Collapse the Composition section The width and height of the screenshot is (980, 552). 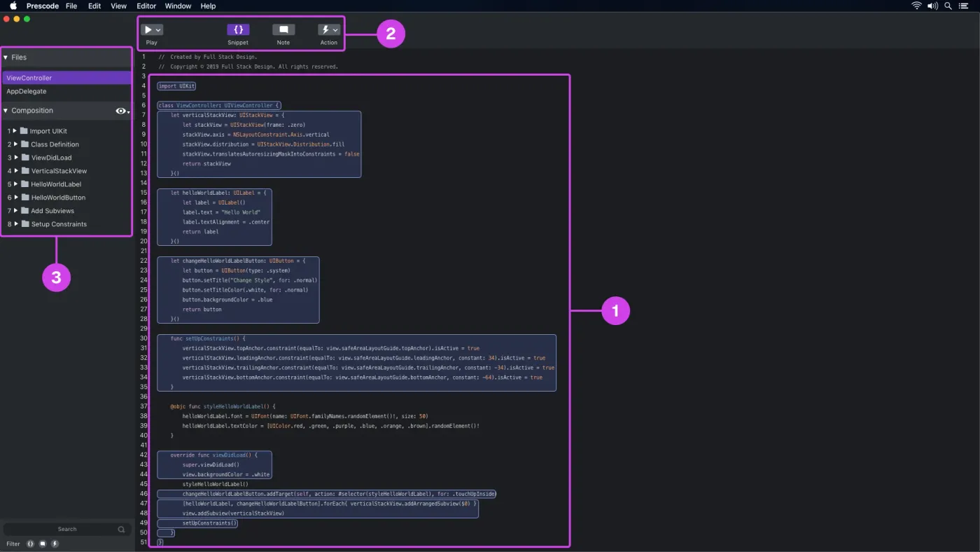(x=6, y=111)
